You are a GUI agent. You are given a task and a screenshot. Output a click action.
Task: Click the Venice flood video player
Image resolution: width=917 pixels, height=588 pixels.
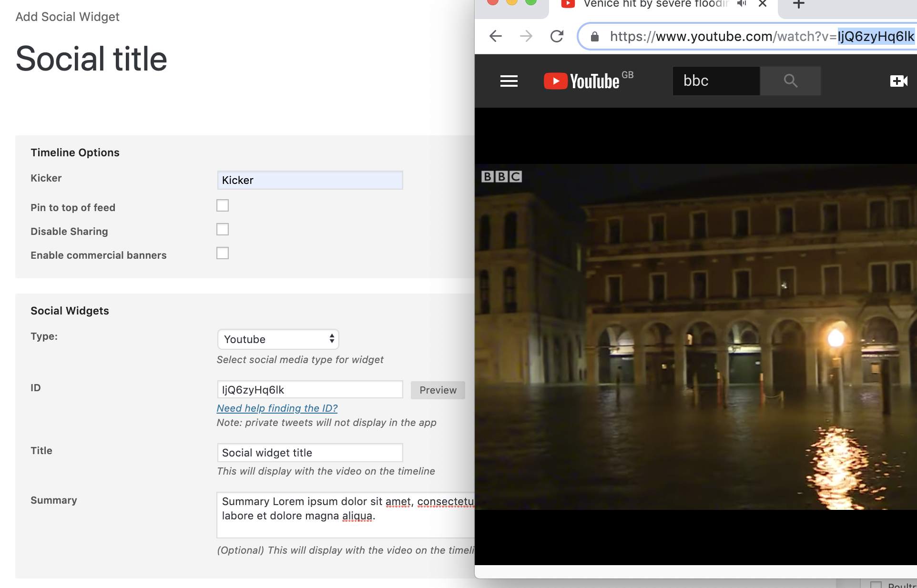[696, 337]
